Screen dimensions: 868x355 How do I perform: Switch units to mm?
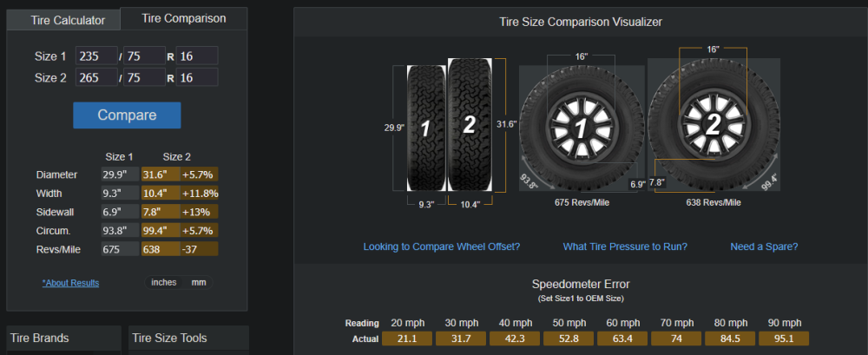click(x=199, y=282)
